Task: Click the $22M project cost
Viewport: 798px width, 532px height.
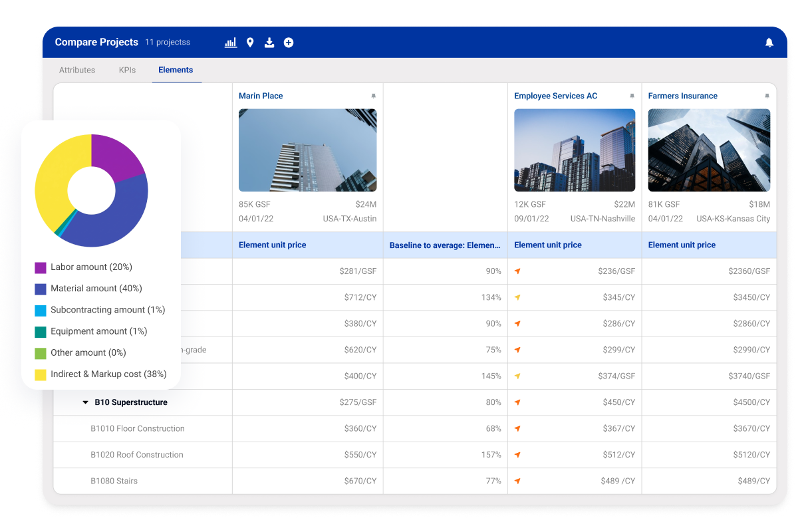Action: [624, 205]
